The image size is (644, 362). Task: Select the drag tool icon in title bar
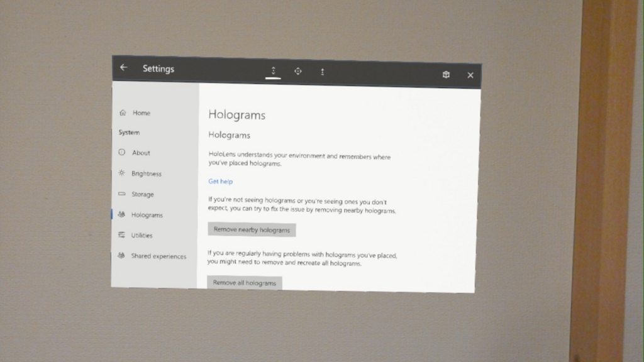coord(297,72)
